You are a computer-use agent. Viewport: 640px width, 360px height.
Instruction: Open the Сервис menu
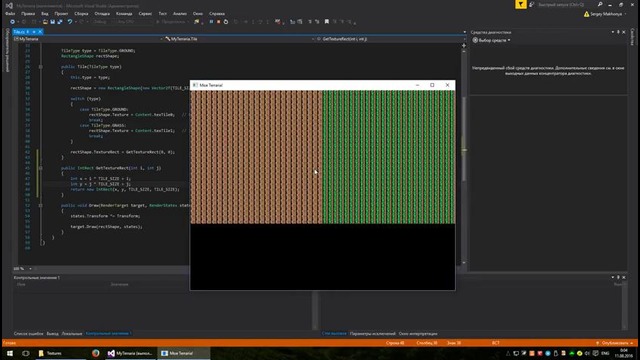click(145, 13)
